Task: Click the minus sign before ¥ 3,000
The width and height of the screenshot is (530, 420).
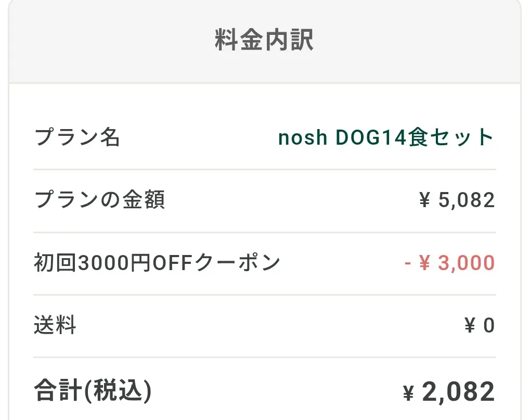Action: click(x=408, y=263)
